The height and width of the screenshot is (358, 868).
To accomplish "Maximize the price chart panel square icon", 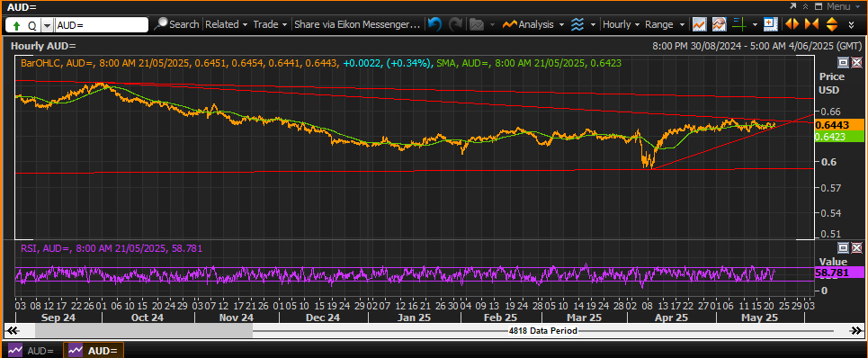I will point(843,62).
